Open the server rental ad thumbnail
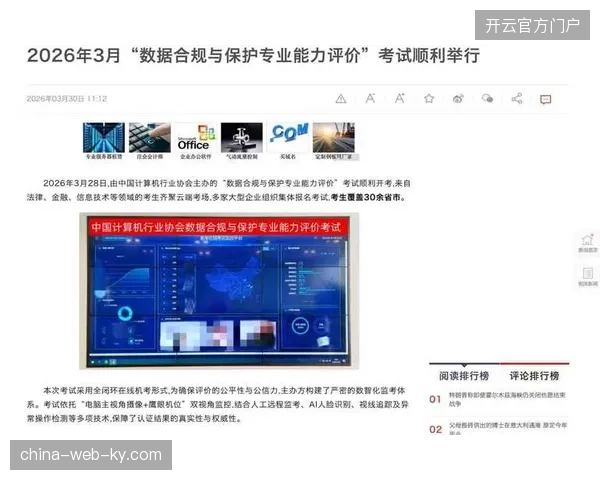Viewport: 600px width, 480px height. [104, 138]
